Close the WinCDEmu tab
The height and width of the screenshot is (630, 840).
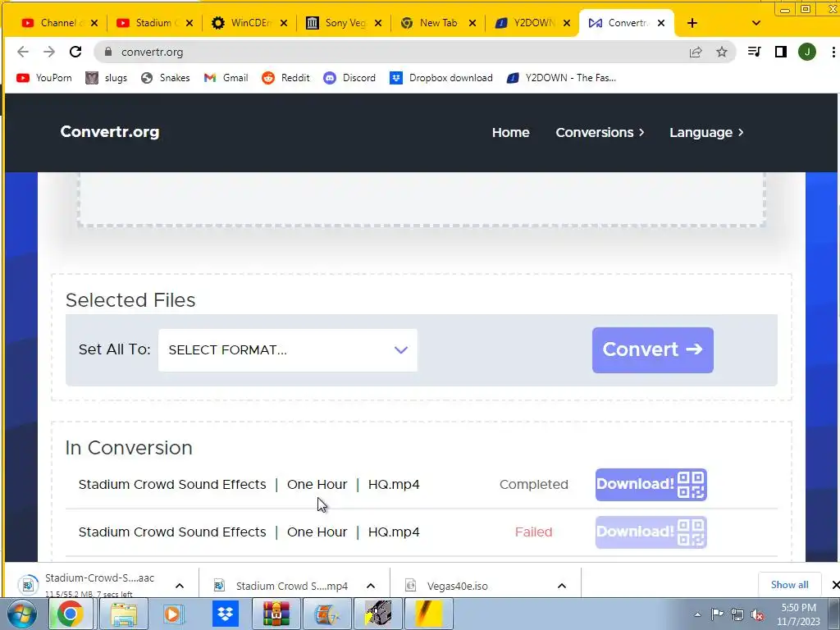coord(284,23)
